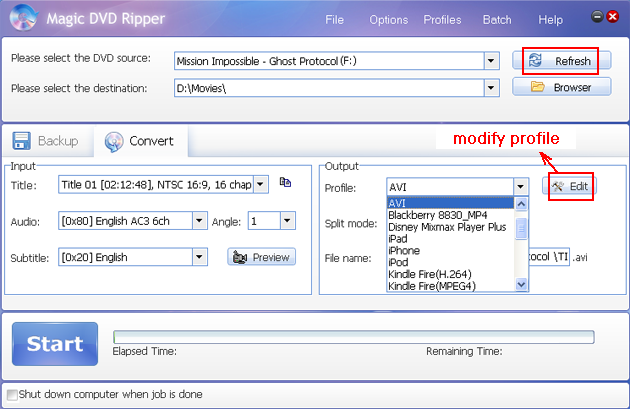Click the conversion progress bar

pos(354,337)
